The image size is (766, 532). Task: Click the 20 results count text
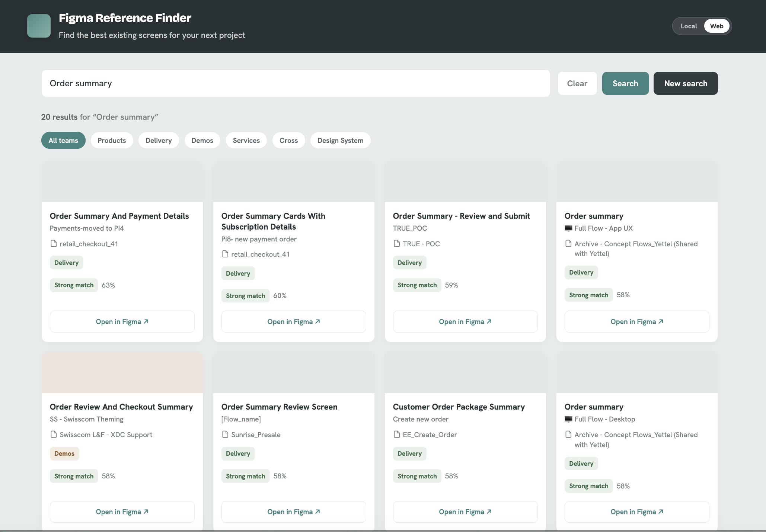pyautogui.click(x=59, y=117)
